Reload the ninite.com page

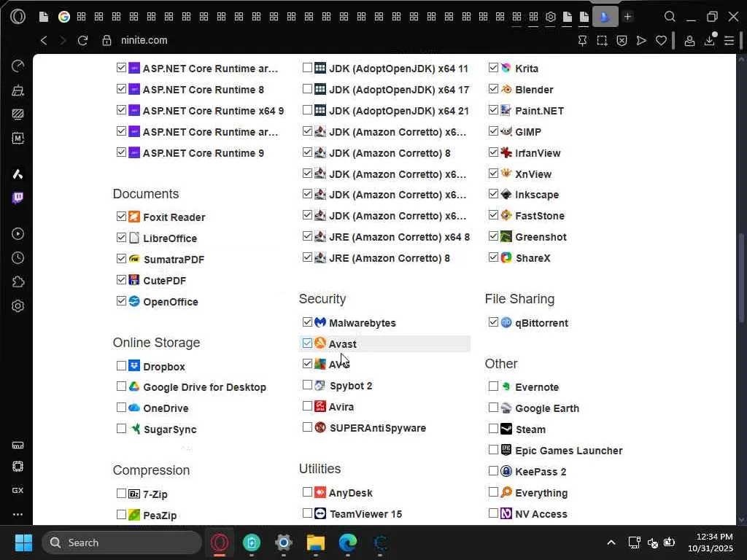tap(83, 41)
